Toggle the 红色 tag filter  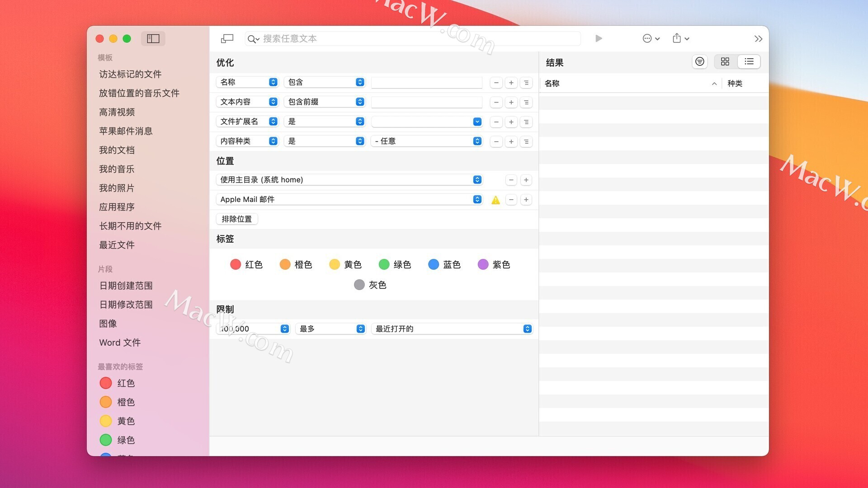(246, 264)
